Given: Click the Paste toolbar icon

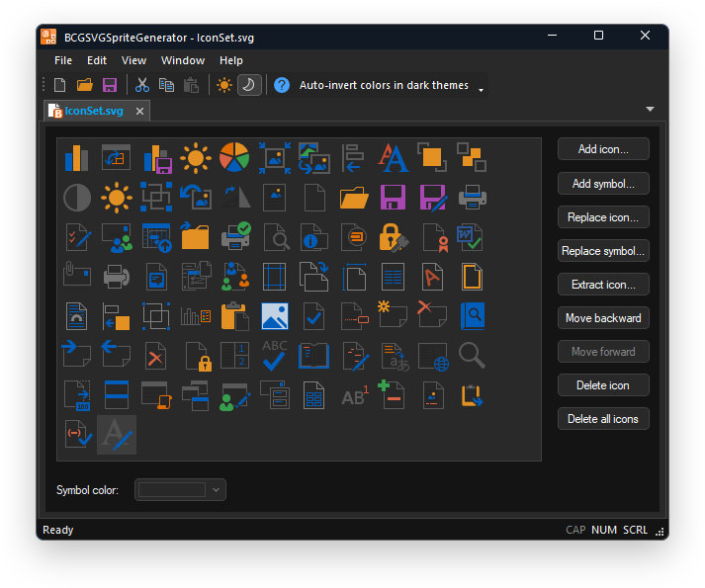Looking at the screenshot, I should 191,85.
